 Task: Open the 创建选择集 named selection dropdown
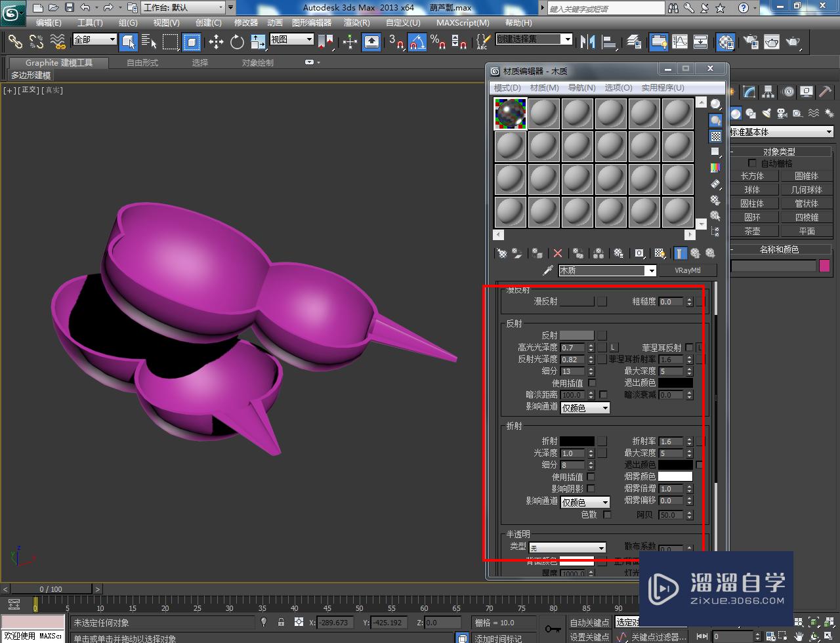[534, 39]
